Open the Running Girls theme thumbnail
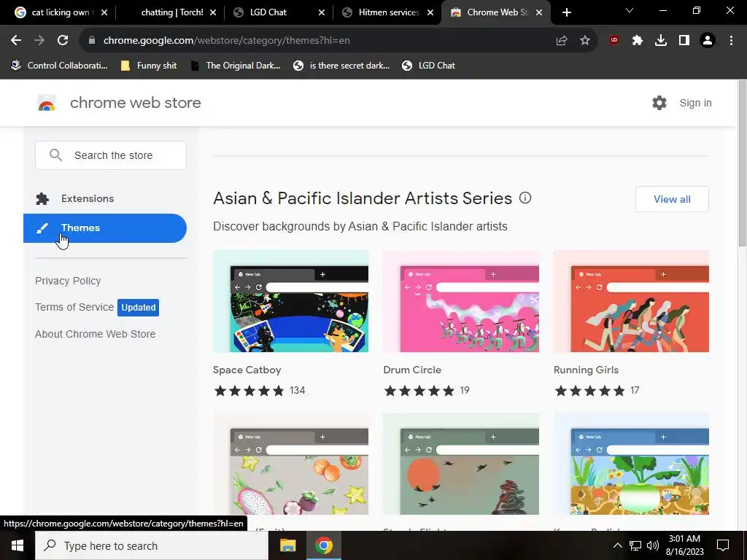 [631, 301]
